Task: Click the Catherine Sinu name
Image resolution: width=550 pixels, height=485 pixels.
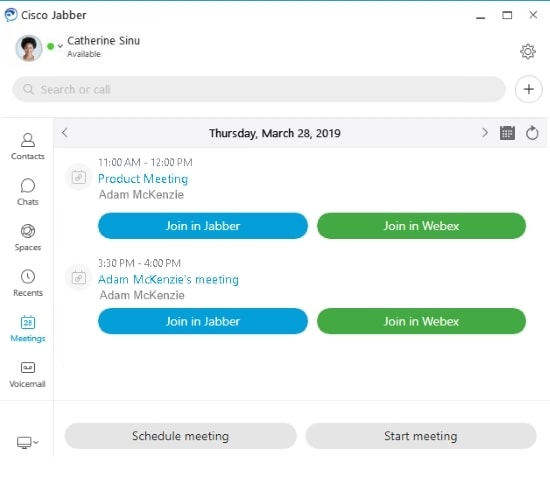Action: [103, 41]
